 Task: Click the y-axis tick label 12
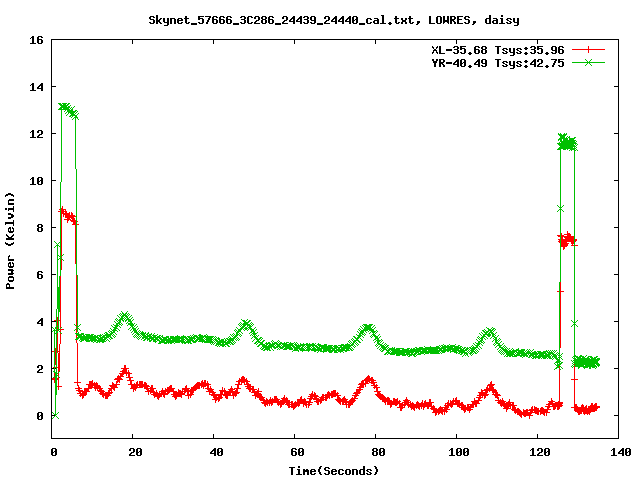(36, 134)
